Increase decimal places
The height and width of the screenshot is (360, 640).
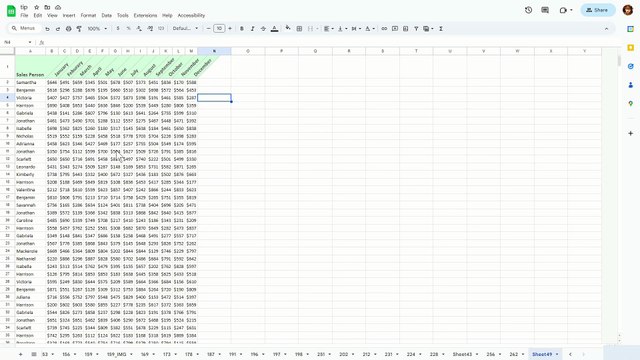(150, 29)
